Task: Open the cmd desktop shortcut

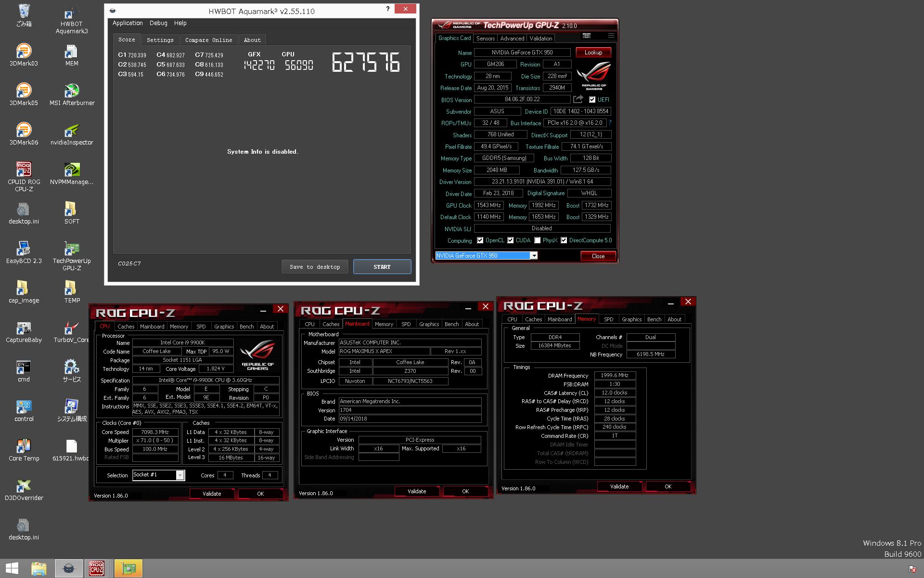Action: 24,370
